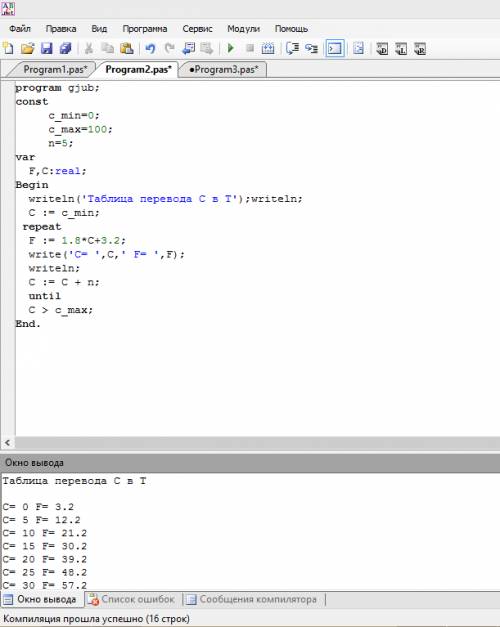
Task: Click the New file icon
Action: [x=8, y=48]
